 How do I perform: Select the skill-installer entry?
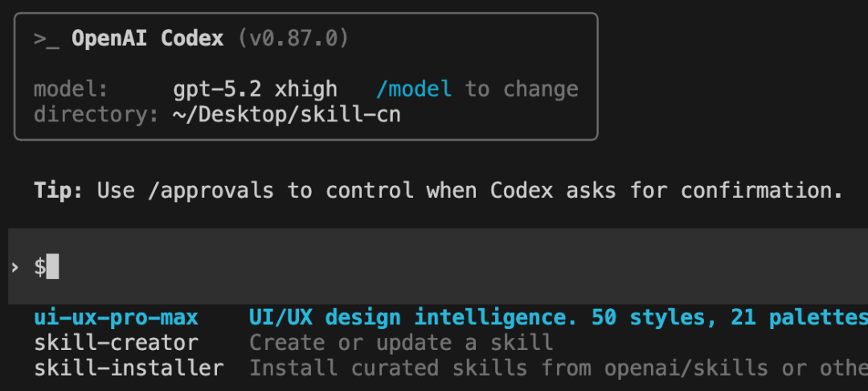pos(129,368)
